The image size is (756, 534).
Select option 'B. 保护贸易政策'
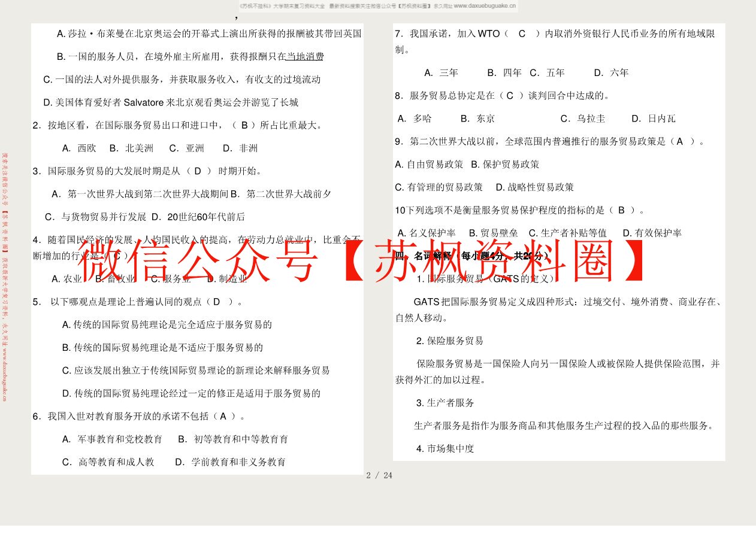point(505,164)
